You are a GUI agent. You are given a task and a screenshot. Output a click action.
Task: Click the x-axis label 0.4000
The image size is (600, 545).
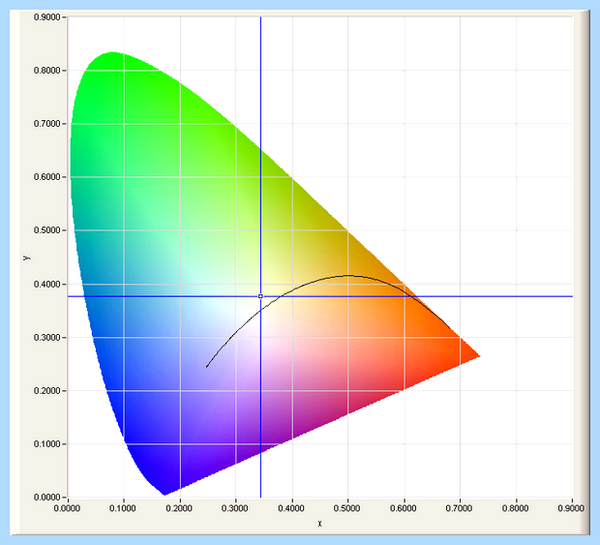pos(292,508)
